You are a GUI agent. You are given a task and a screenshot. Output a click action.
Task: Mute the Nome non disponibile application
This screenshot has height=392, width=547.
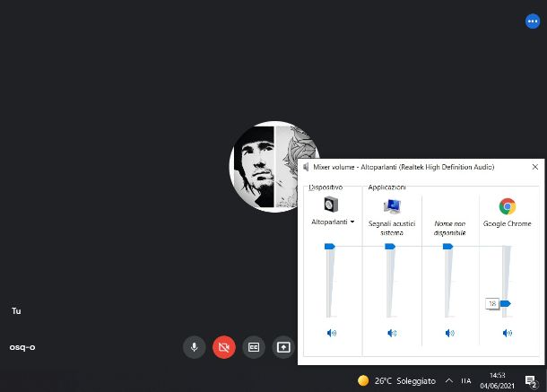coord(449,333)
